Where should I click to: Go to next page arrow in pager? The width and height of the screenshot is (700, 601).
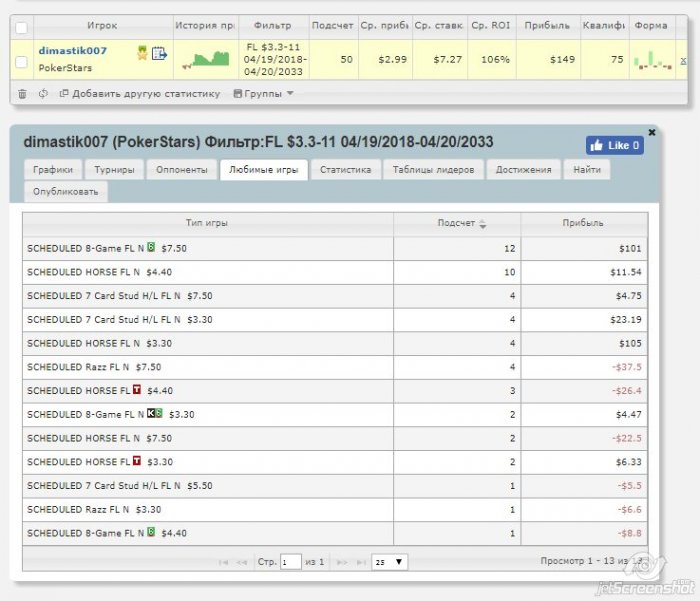click(x=342, y=562)
